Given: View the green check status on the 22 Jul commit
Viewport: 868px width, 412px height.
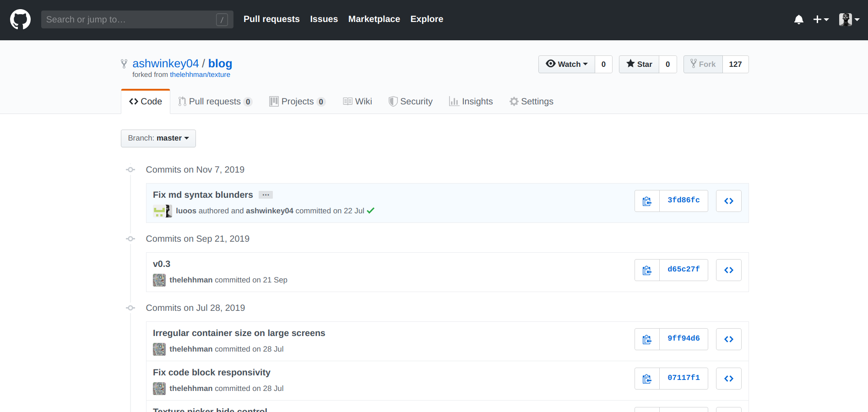Looking at the screenshot, I should click(x=371, y=211).
